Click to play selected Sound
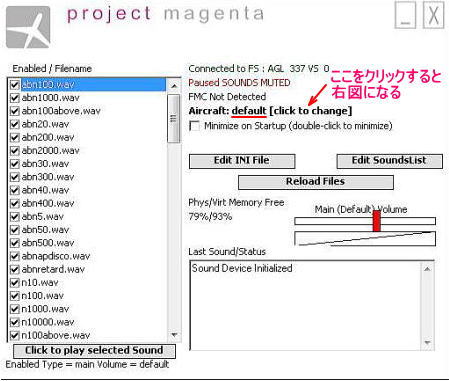Image resolution: width=449 pixels, height=381 pixels. click(94, 351)
